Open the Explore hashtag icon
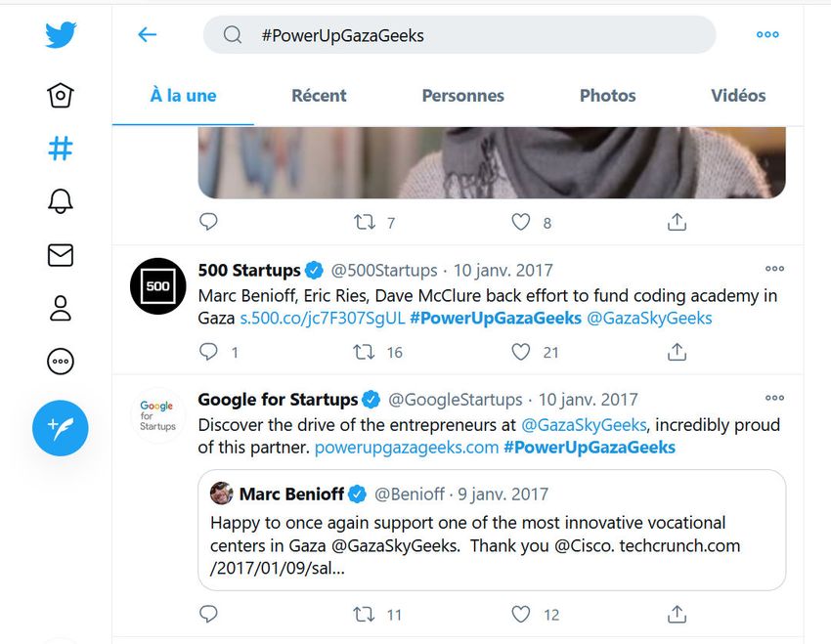This screenshot has height=644, width=831. (x=60, y=149)
